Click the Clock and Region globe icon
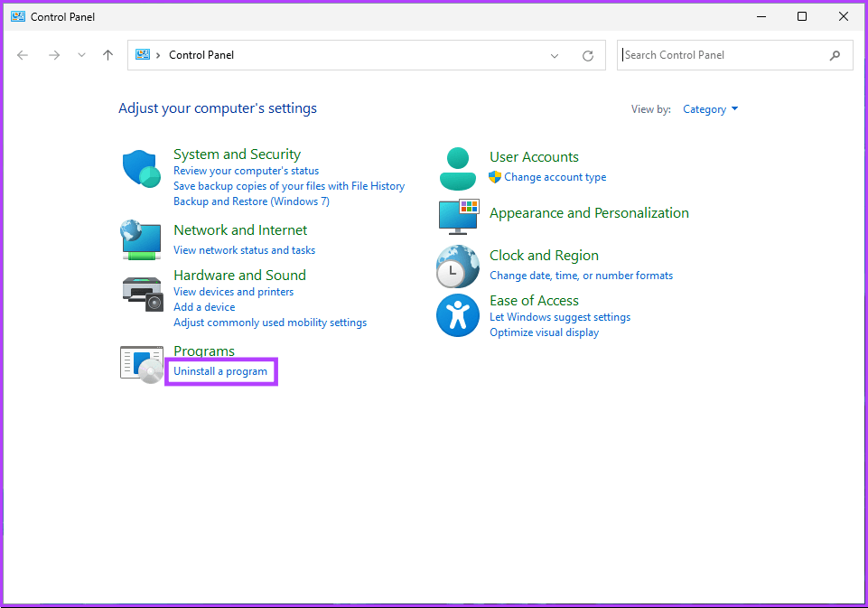This screenshot has width=868, height=608. (458, 267)
